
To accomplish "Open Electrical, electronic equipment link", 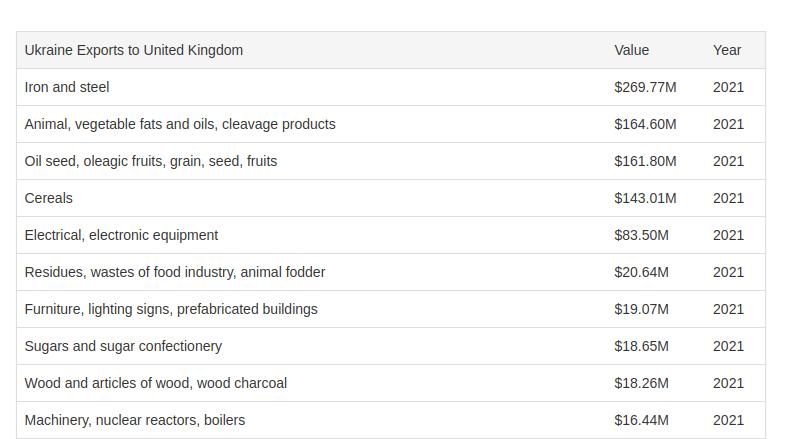I will (x=121, y=235).
